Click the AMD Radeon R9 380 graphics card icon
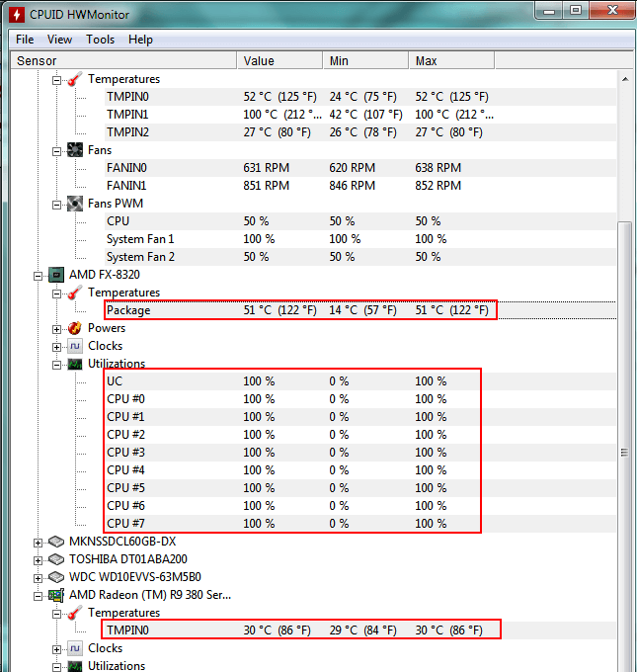 tap(56, 595)
